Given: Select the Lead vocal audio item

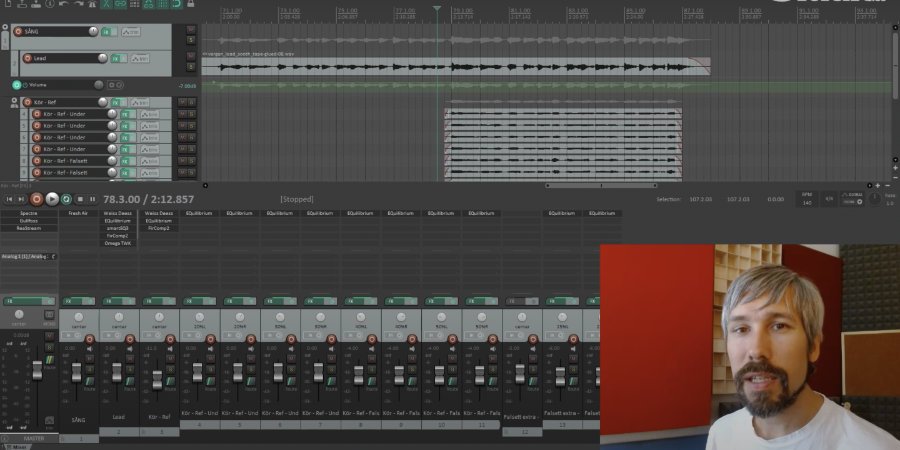Looking at the screenshot, I should point(456,68).
